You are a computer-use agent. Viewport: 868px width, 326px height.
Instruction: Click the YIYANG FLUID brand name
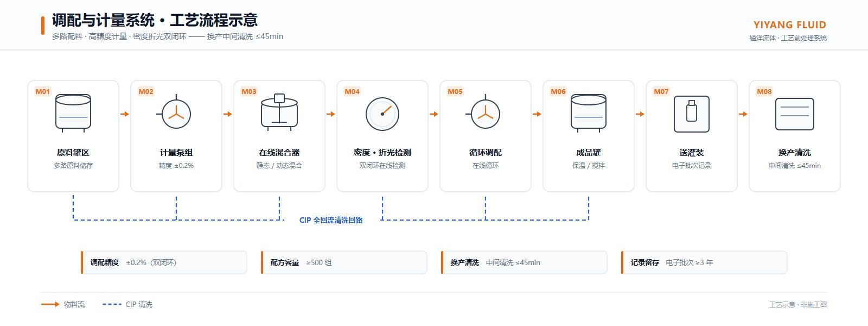[790, 25]
